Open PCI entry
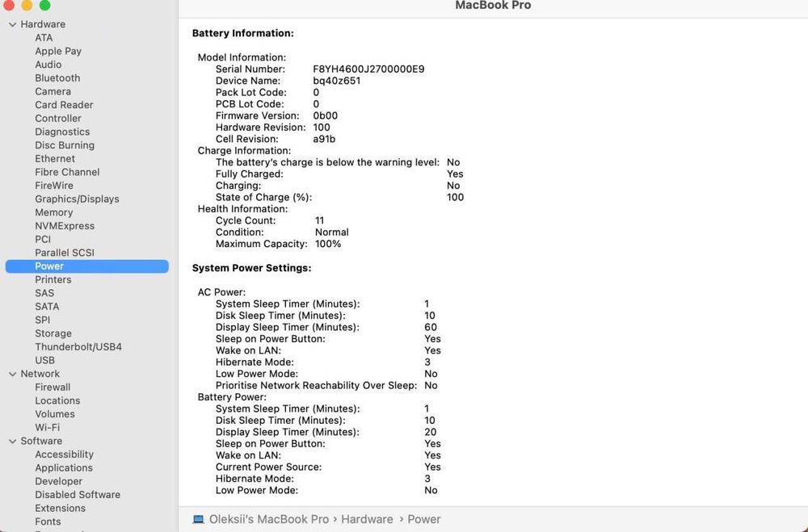The width and height of the screenshot is (808, 532). click(x=43, y=239)
